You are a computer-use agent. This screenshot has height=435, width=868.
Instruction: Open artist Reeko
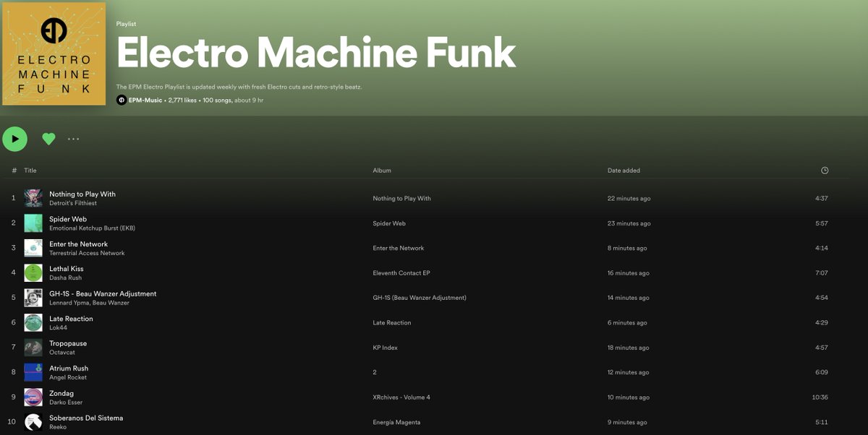tap(58, 427)
